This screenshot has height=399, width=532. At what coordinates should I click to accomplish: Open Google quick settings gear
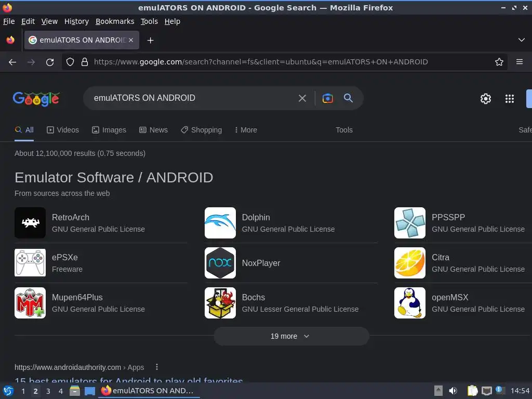pos(486,99)
